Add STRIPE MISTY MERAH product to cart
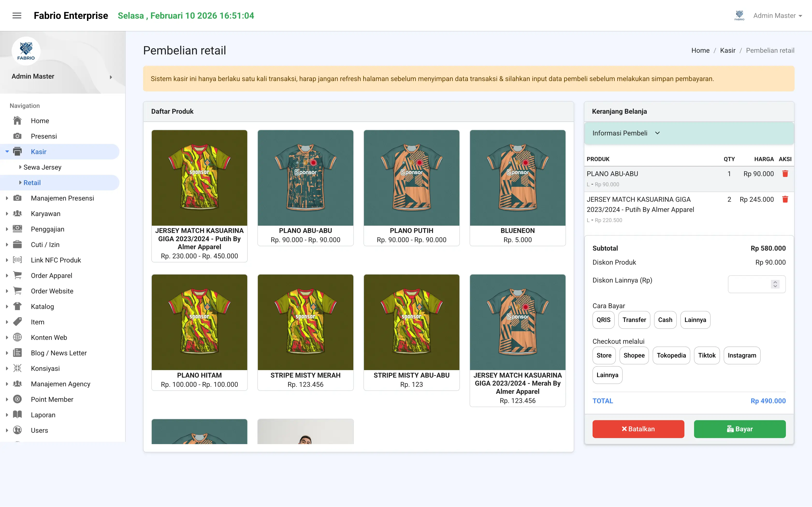The image size is (812, 507). [x=305, y=332]
